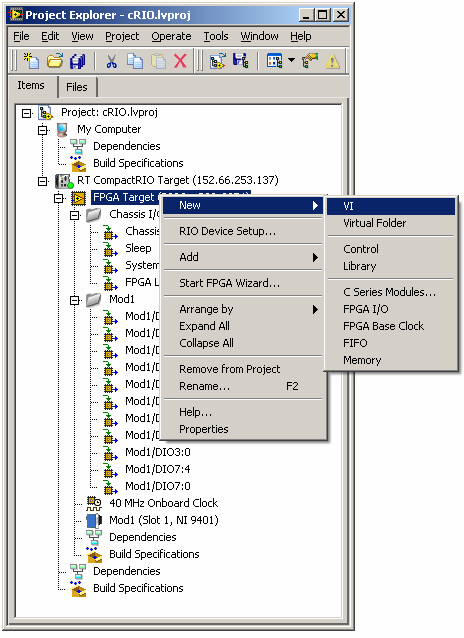Select VI in the New submenu
This screenshot has width=464, height=638.
[x=391, y=206]
